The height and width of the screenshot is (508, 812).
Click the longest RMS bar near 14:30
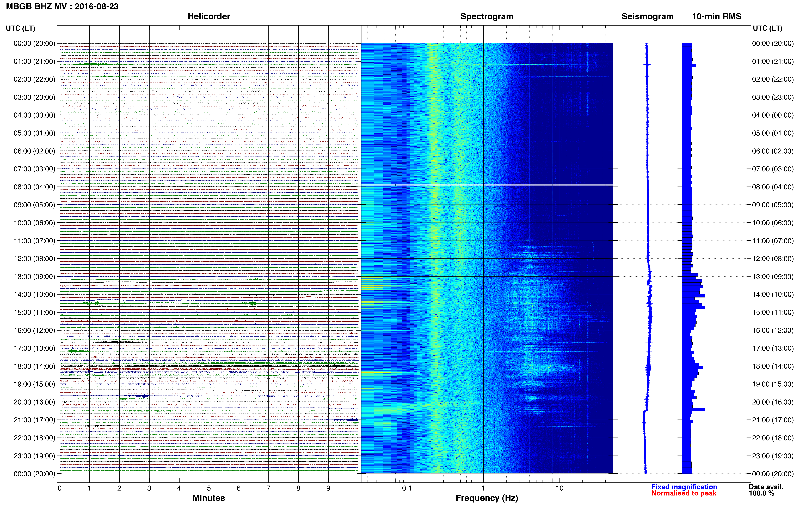point(693,307)
